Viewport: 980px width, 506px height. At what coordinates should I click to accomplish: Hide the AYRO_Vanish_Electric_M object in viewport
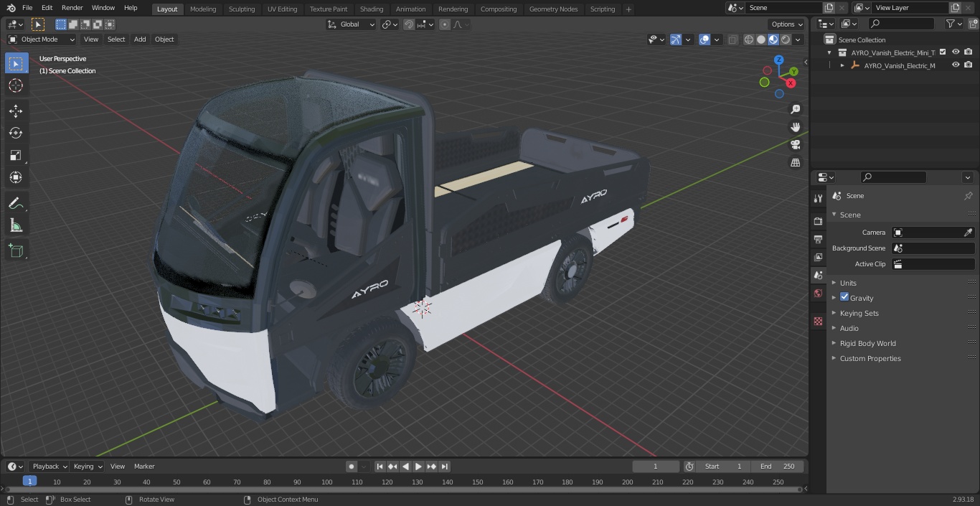tap(956, 65)
